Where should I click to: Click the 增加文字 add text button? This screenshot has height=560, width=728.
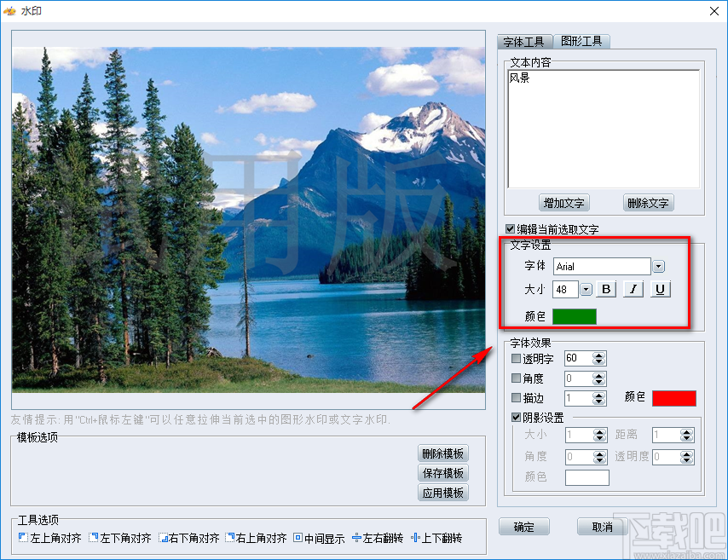[x=564, y=203]
